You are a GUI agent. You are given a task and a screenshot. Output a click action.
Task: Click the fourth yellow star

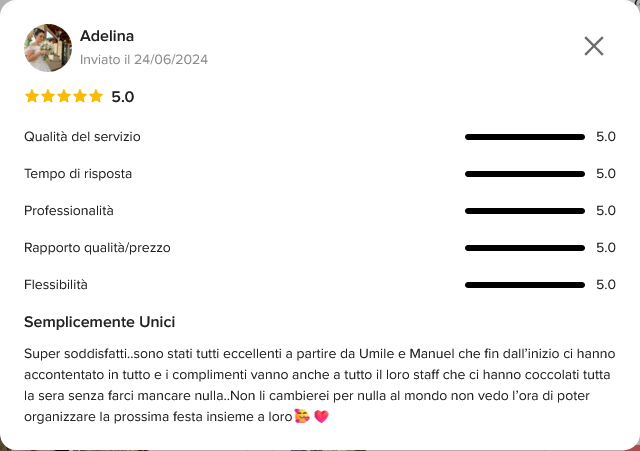point(80,96)
